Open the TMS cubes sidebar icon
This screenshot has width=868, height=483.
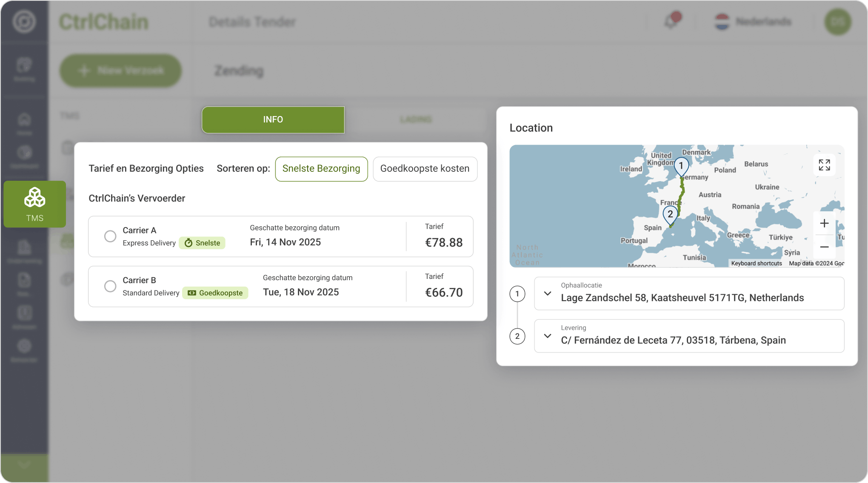point(34,198)
